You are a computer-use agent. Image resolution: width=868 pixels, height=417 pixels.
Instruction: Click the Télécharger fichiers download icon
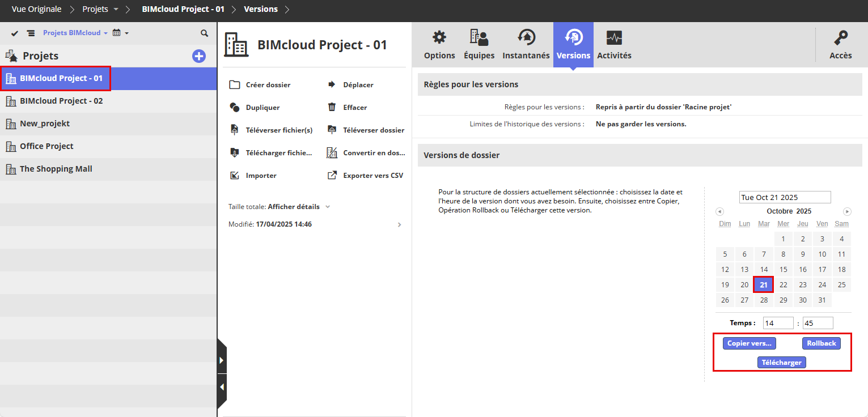tap(235, 153)
